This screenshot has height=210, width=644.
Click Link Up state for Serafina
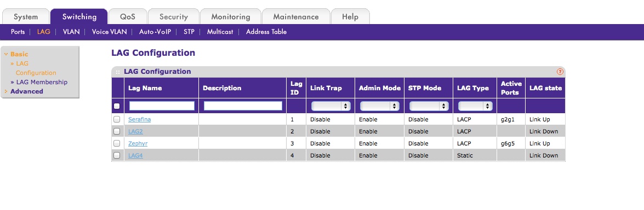pos(539,119)
